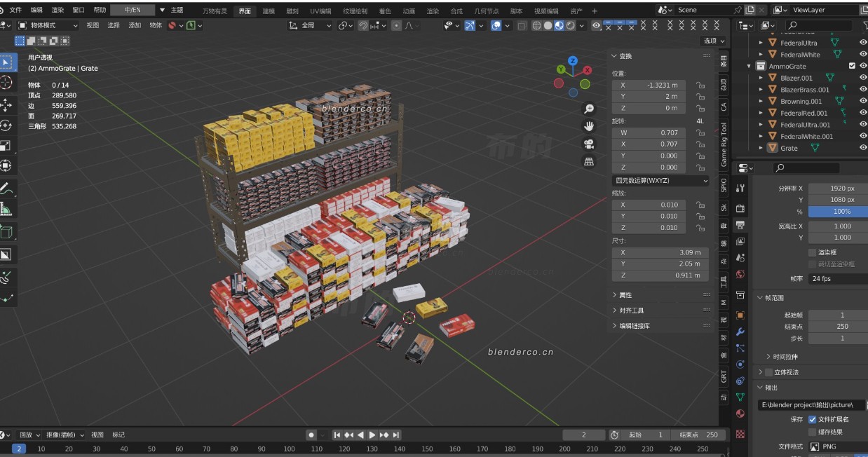Switch to the 着色 workspace tab
This screenshot has height=457, width=868.
pyautogui.click(x=385, y=11)
